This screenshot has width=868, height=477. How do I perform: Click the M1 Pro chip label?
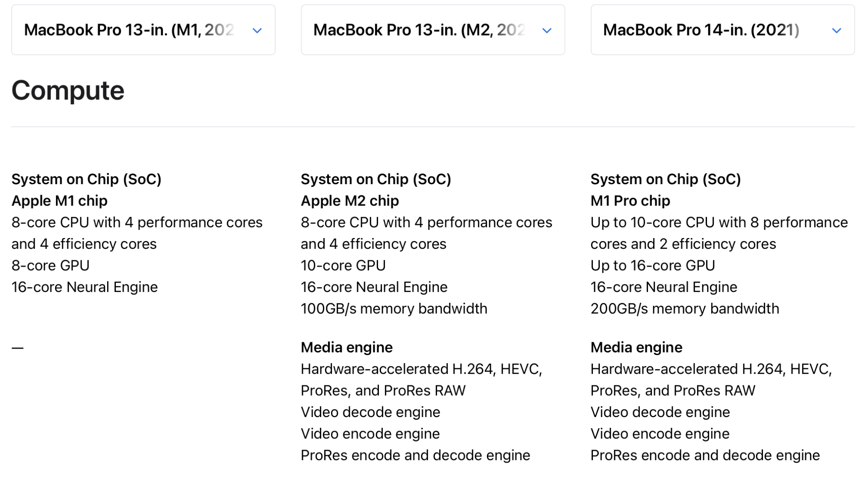pyautogui.click(x=630, y=201)
